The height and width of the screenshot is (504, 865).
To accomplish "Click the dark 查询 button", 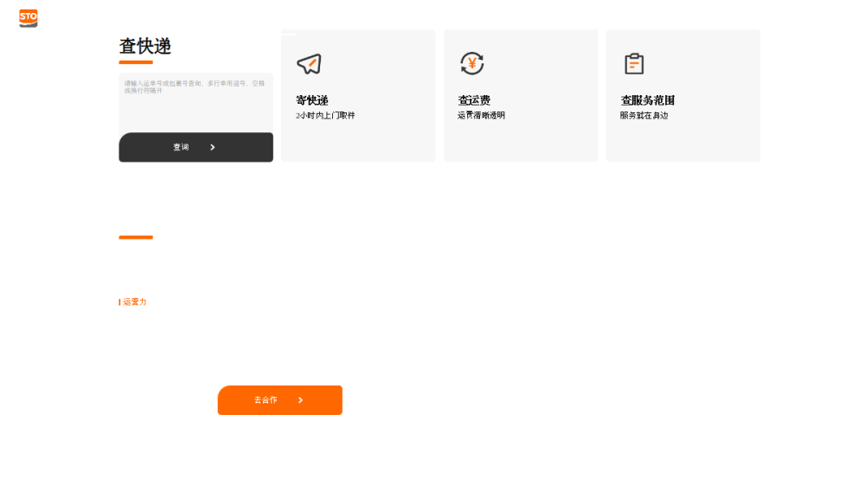I will click(195, 147).
